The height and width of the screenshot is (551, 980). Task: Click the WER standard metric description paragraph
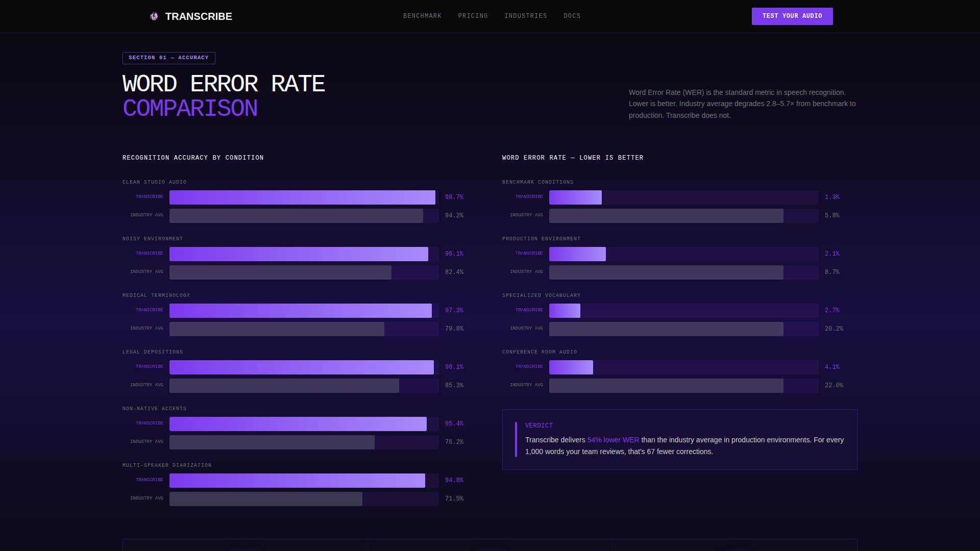pos(742,104)
